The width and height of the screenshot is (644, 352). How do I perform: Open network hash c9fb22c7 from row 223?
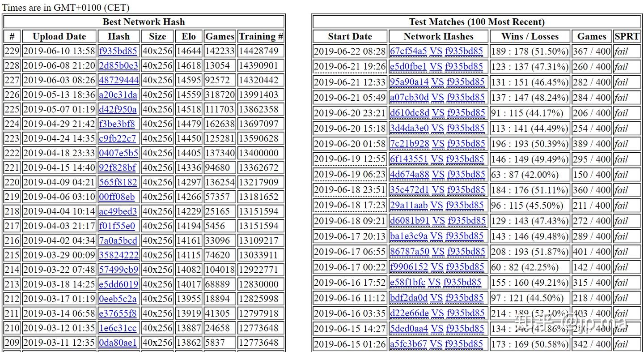119,138
